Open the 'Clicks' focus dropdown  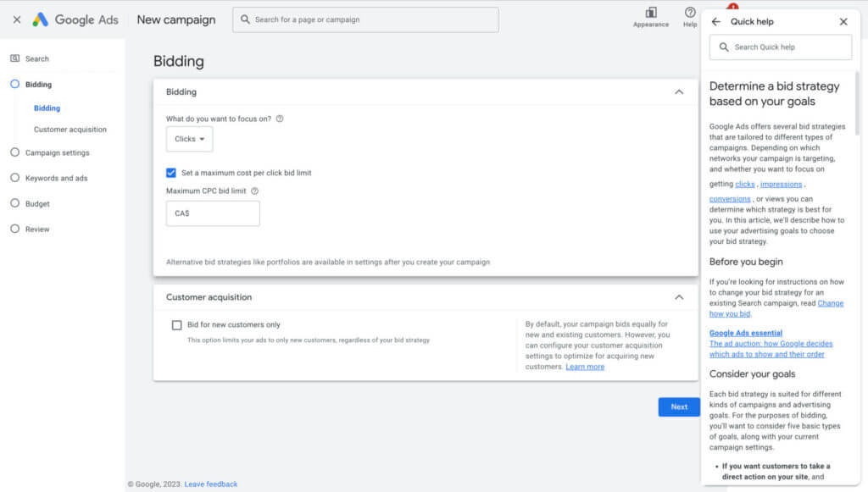pyautogui.click(x=189, y=139)
